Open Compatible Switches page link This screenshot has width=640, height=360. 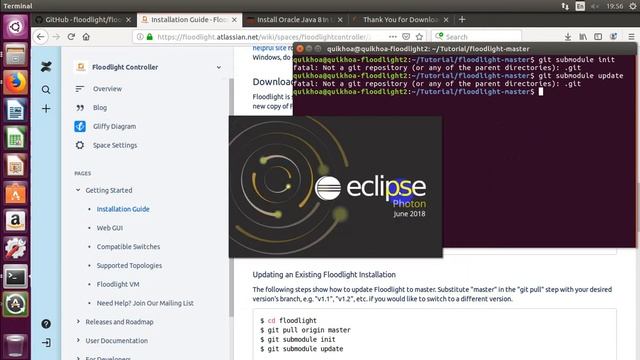[x=128, y=247]
